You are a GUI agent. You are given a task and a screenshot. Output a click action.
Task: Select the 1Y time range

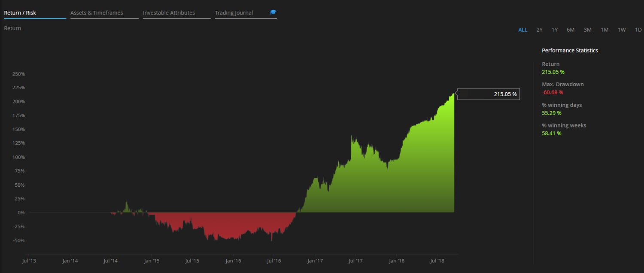554,30
